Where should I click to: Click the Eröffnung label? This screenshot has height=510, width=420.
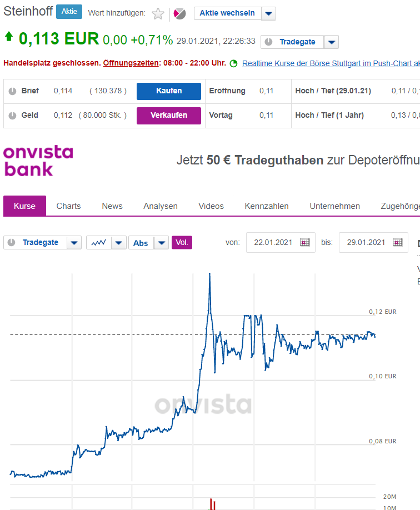pos(227,91)
